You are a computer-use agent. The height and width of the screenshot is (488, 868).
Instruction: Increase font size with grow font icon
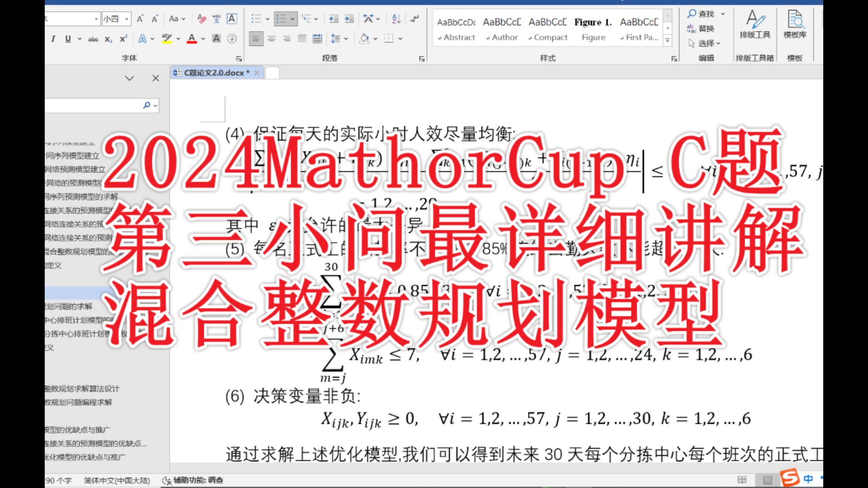coord(140,19)
